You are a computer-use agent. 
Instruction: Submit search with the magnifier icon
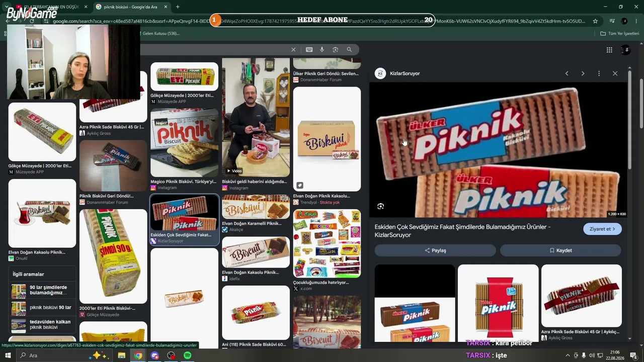tap(349, 50)
